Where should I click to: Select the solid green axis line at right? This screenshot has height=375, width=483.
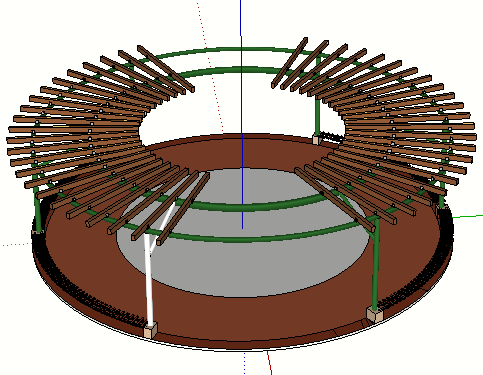(x=467, y=216)
